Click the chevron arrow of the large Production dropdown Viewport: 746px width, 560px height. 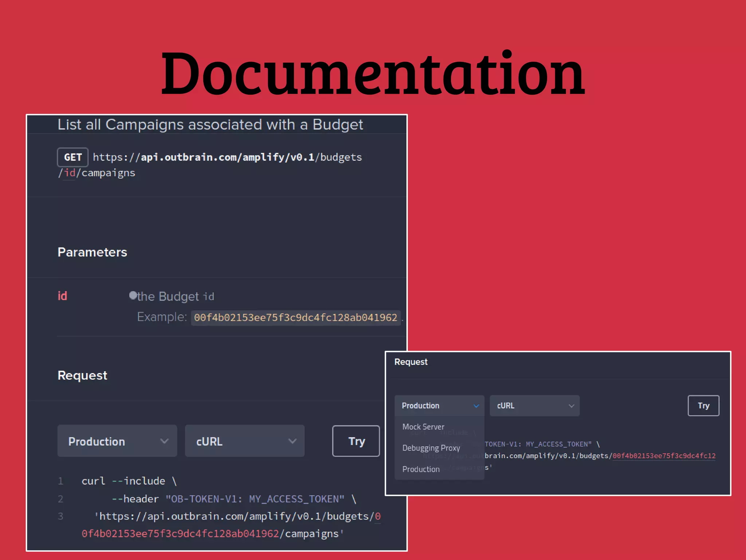pyautogui.click(x=164, y=441)
